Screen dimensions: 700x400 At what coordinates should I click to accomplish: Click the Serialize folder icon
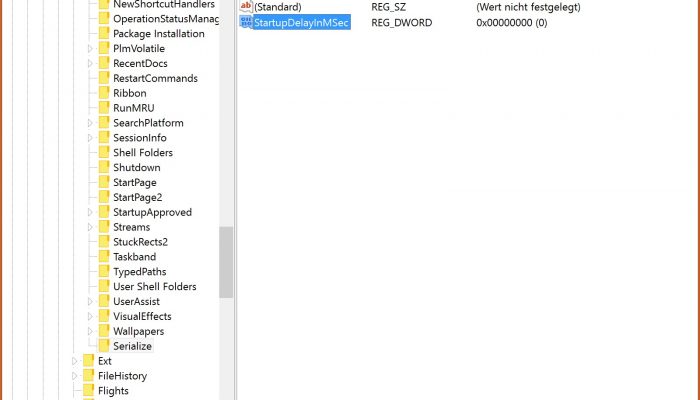104,346
